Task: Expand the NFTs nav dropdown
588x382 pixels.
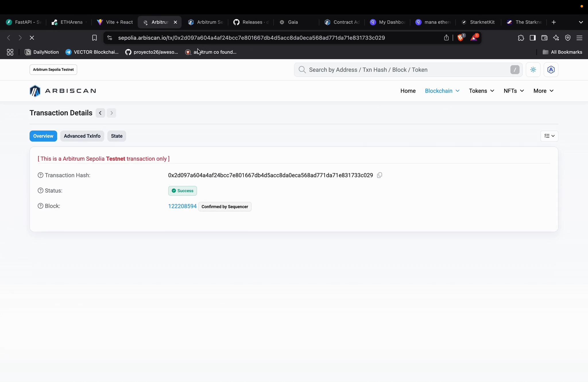Action: point(514,91)
